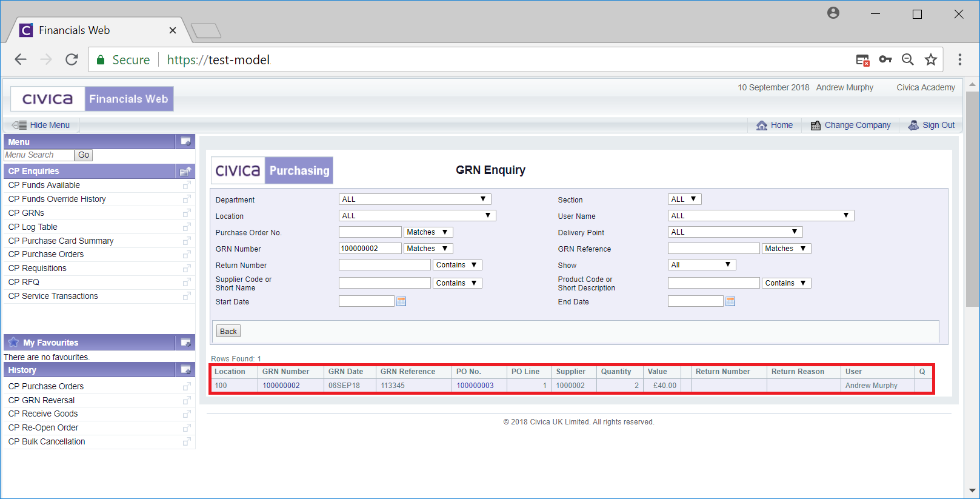Open Supplier Code Contains dropdown
Image resolution: width=980 pixels, height=499 pixels.
click(x=457, y=283)
